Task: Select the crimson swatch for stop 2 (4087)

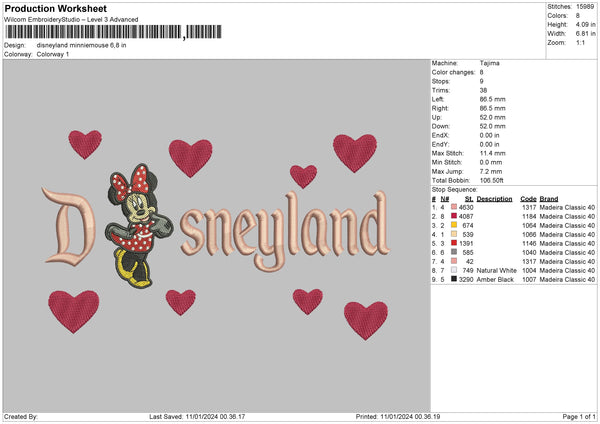Action: coord(454,216)
